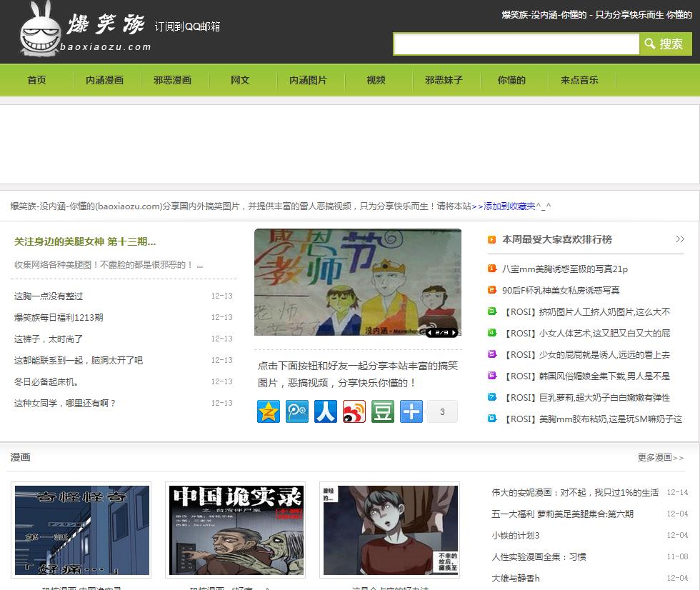Click the 12-14 date of 伟大的安妮漫画
The image size is (700, 590).
[x=677, y=492]
